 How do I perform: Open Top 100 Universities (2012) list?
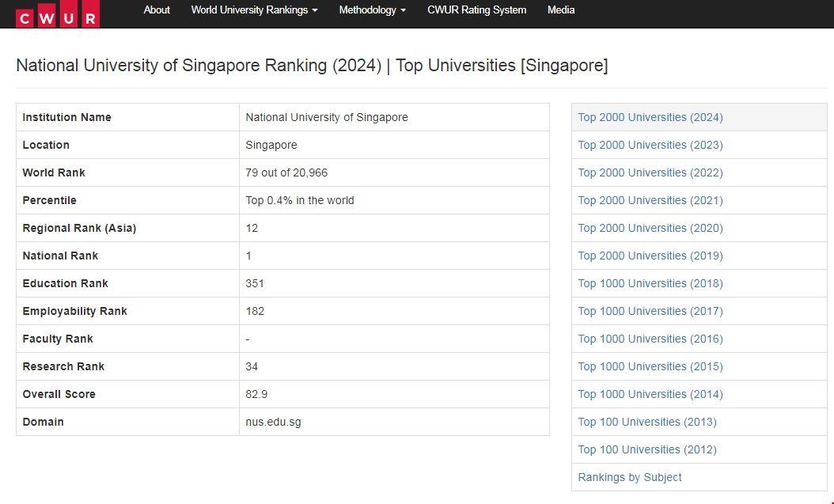coord(647,449)
